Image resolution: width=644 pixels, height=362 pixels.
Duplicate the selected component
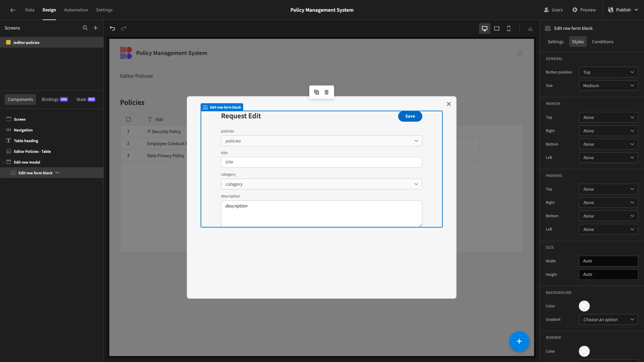pos(317,92)
